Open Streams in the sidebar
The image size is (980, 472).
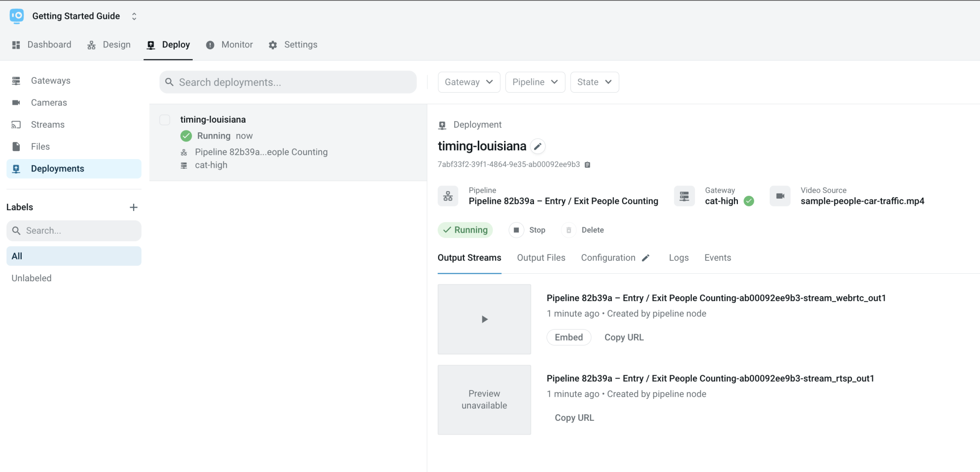coord(74,124)
